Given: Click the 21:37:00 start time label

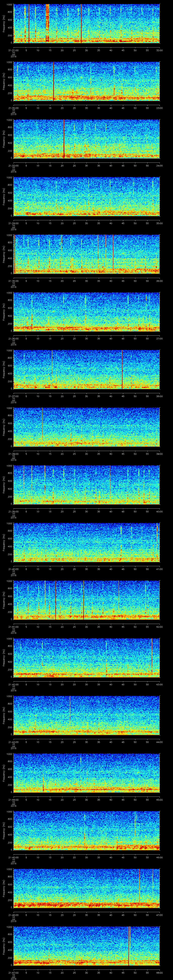Looking at the screenshot, I should tap(13, 396).
